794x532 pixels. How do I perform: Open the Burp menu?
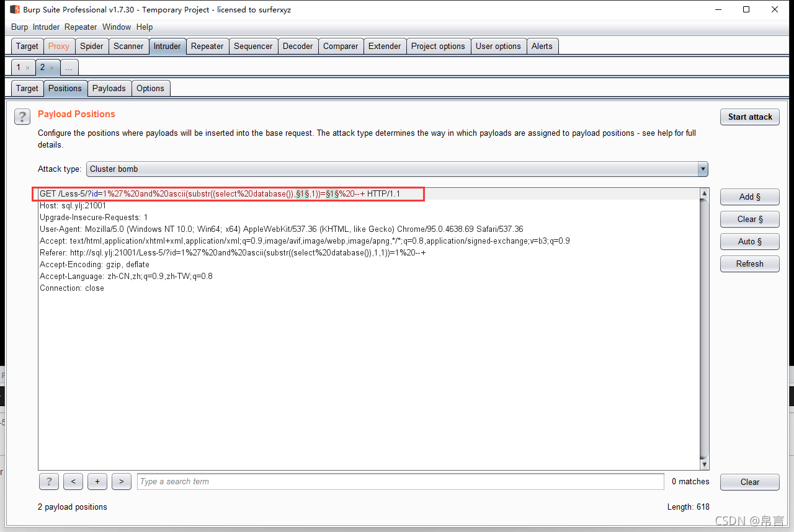pos(20,27)
